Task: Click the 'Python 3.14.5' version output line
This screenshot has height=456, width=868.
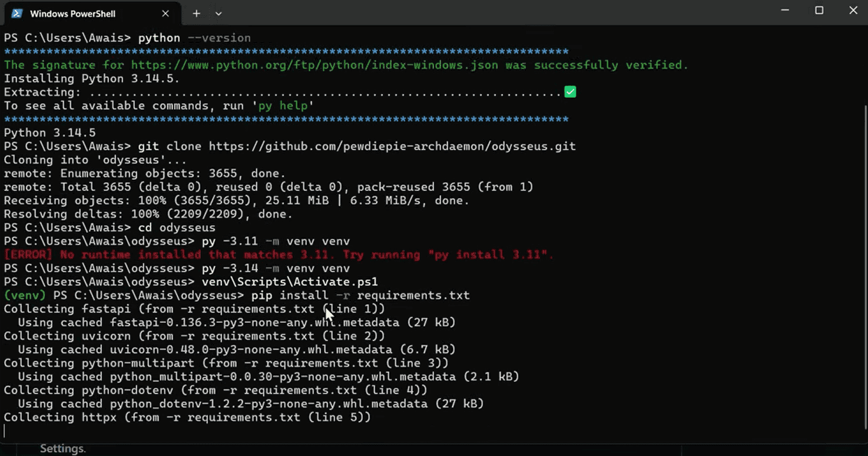Action: coord(49,133)
